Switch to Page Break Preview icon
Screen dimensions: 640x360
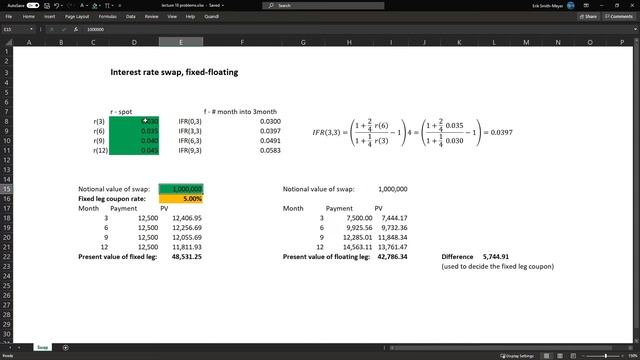(x=573, y=356)
